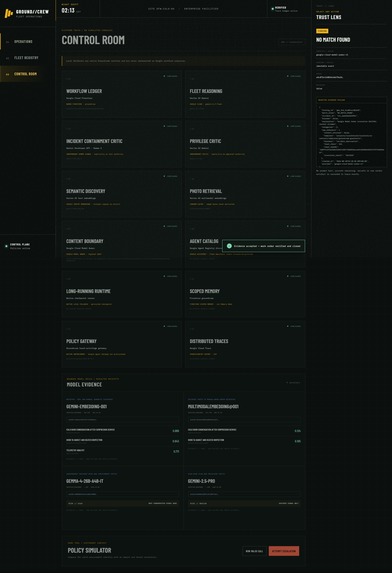Open the Workflow Ledger card

(122, 94)
